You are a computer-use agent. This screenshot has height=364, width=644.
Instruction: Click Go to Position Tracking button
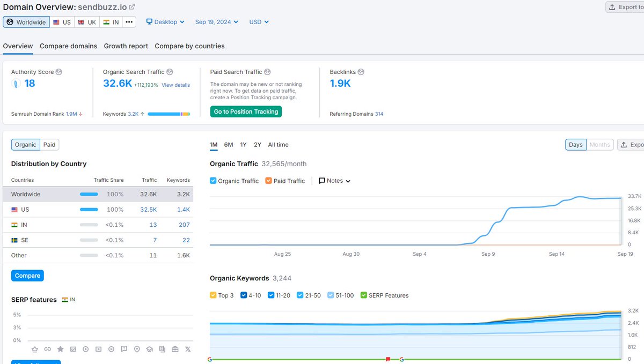(246, 112)
